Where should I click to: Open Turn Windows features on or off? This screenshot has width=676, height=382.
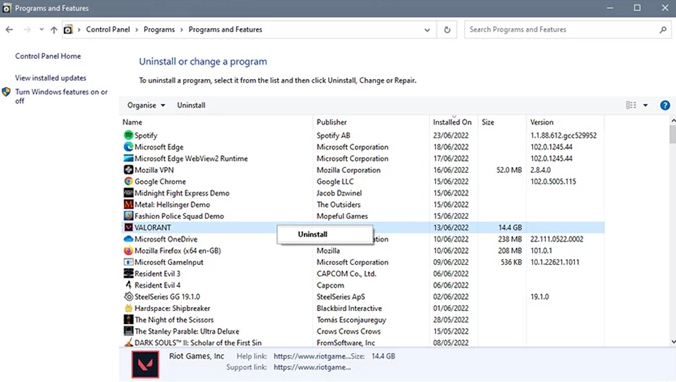pyautogui.click(x=61, y=96)
